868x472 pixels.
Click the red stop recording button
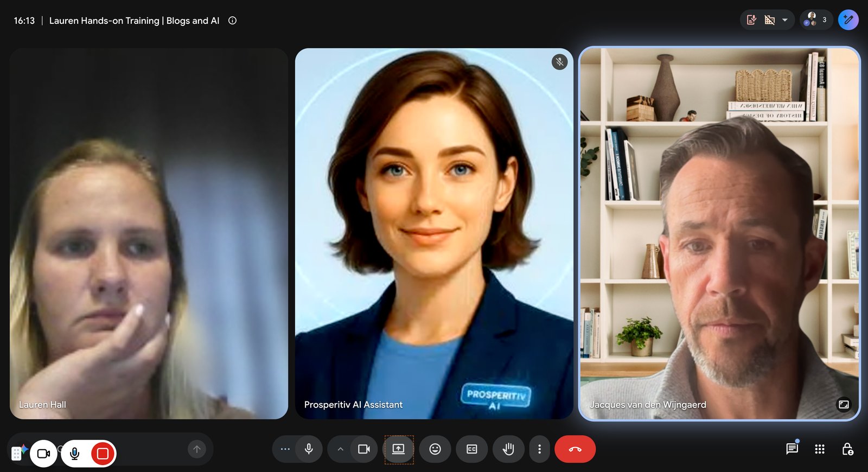tap(103, 454)
